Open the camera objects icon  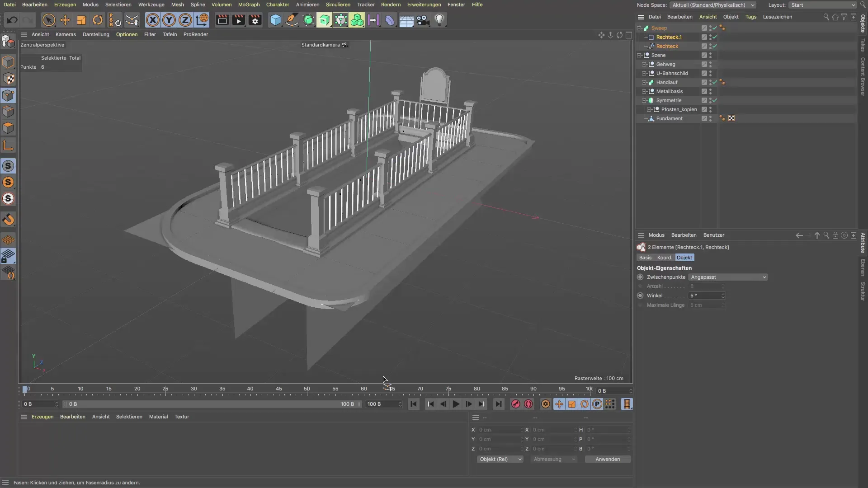[x=423, y=20]
